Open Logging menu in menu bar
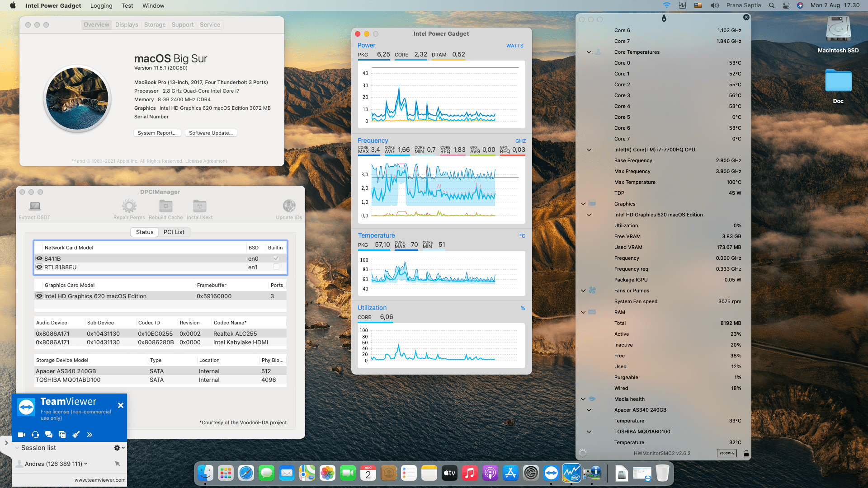 (x=101, y=5)
